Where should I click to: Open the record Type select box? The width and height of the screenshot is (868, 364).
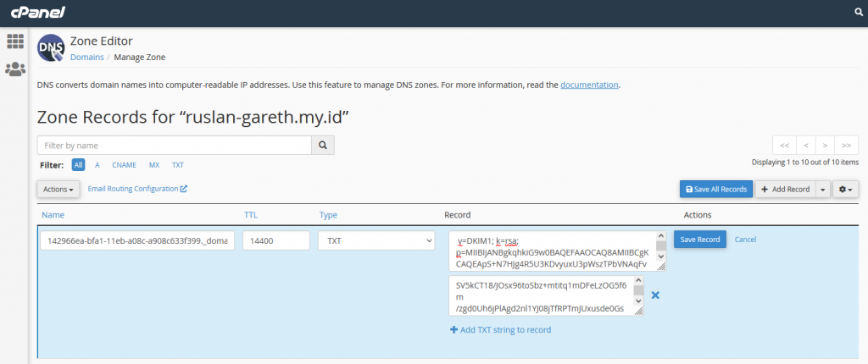pos(376,240)
